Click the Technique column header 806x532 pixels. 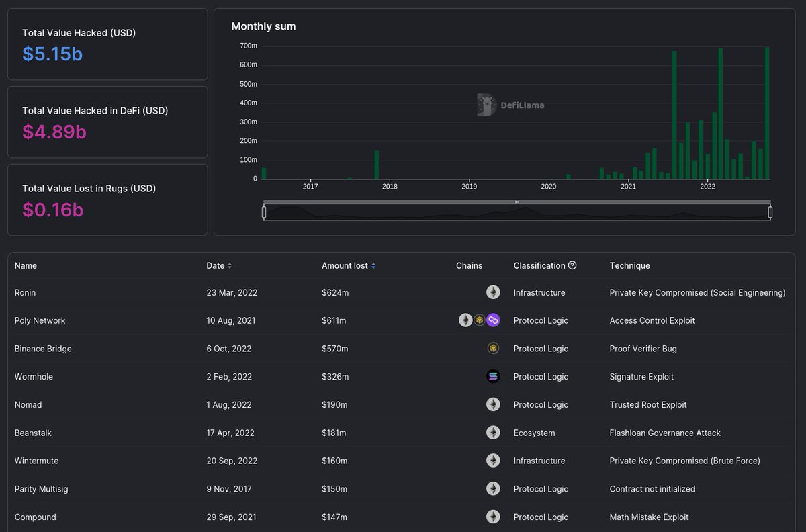[629, 266]
